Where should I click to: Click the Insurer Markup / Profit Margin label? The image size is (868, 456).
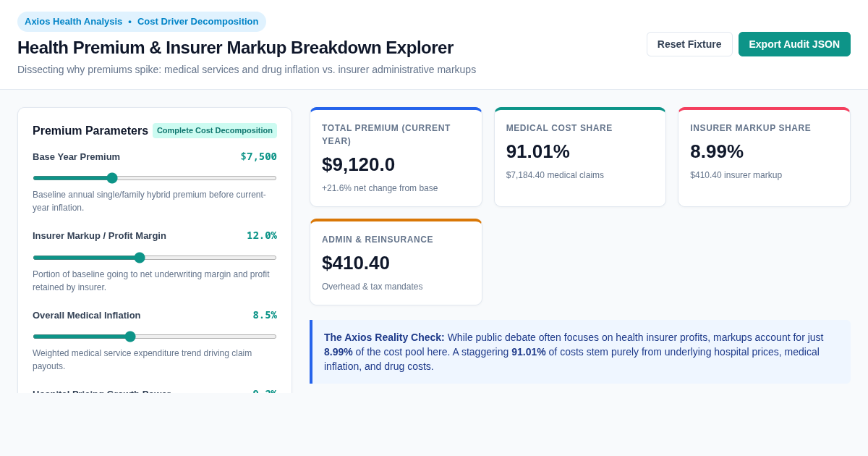[x=99, y=235]
